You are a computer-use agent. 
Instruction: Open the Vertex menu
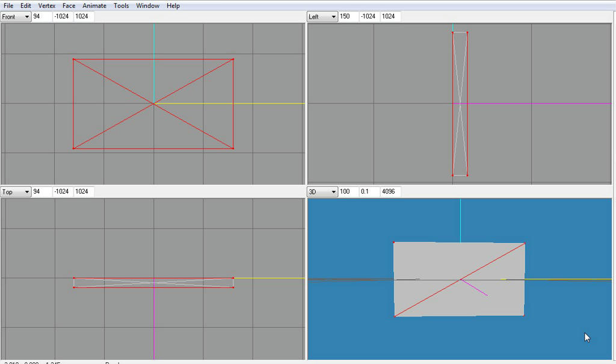(47, 5)
